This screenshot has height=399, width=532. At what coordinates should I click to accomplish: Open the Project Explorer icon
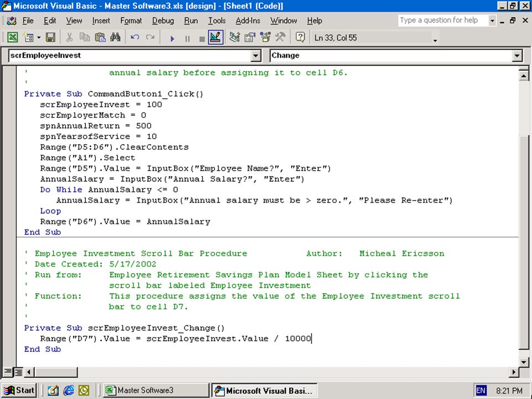(x=234, y=37)
